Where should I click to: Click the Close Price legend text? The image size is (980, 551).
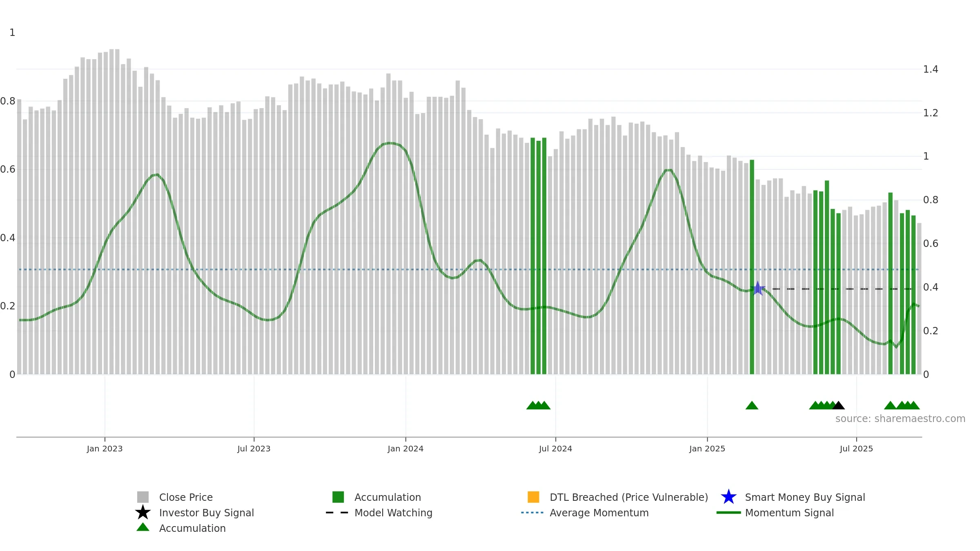pos(186,498)
